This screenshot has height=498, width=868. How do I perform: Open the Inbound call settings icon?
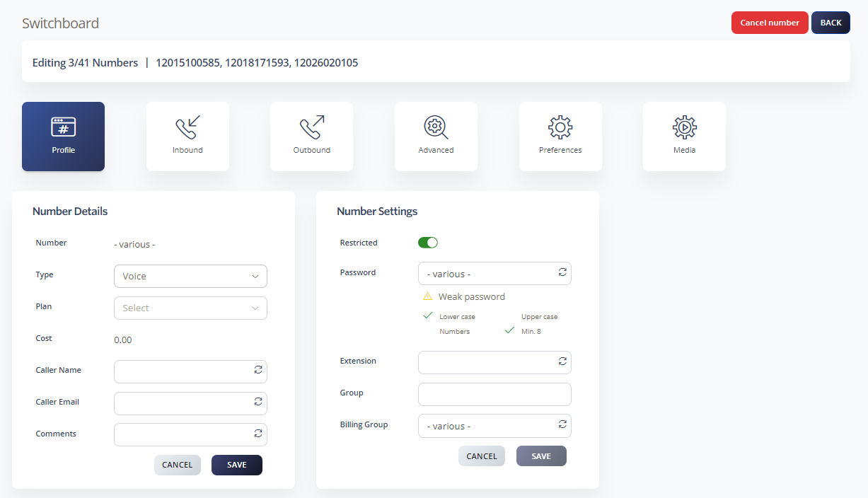187,127
